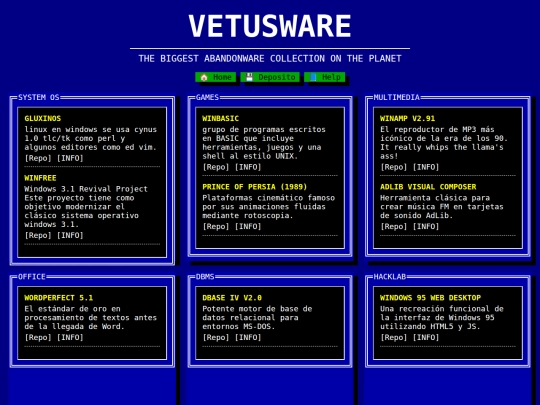Image resolution: width=540 pixels, height=405 pixels.
Task: Open Repo link for Winamp v2.91
Action: (394, 167)
